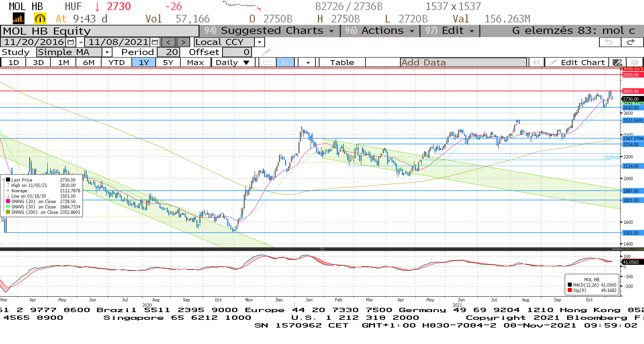Viewport: 644px width, 344px height.
Task: Click the 1801.00 price level label
Action: 633,200
